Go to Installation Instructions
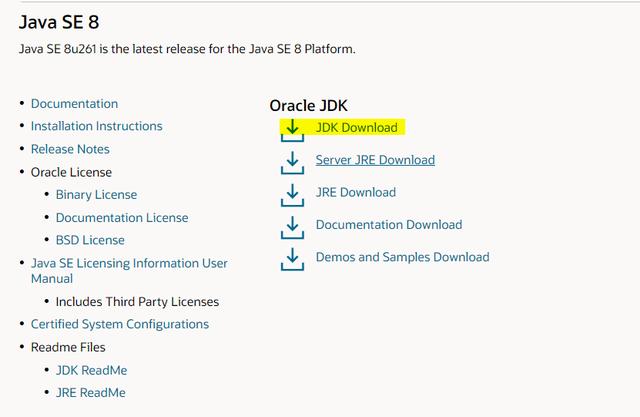The image size is (640, 417). [x=97, y=126]
